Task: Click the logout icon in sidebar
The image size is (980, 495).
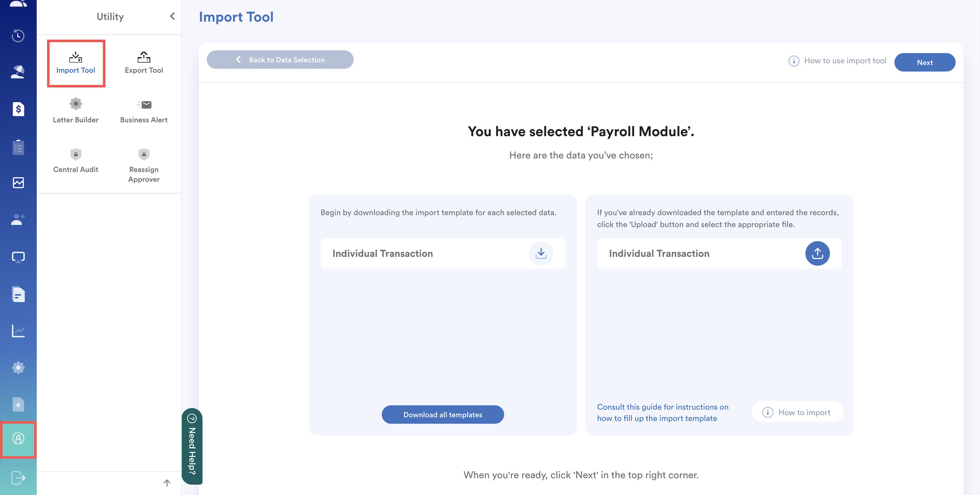Action: pyautogui.click(x=18, y=478)
